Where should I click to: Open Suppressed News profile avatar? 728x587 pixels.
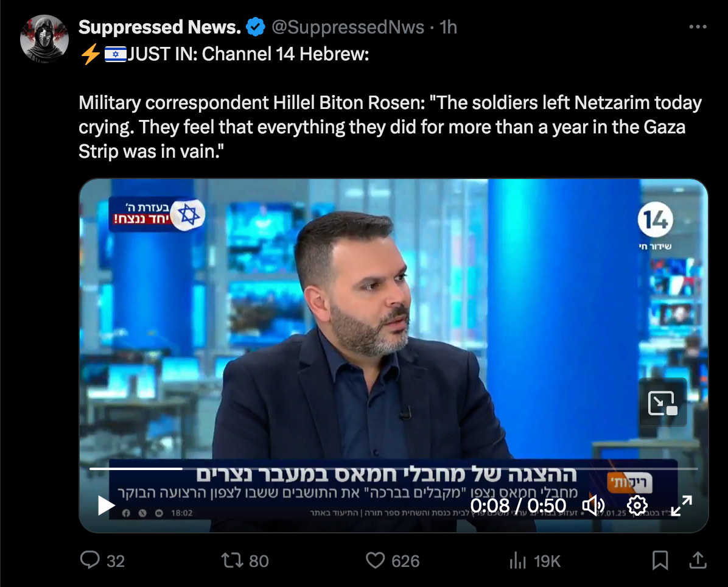[44, 38]
